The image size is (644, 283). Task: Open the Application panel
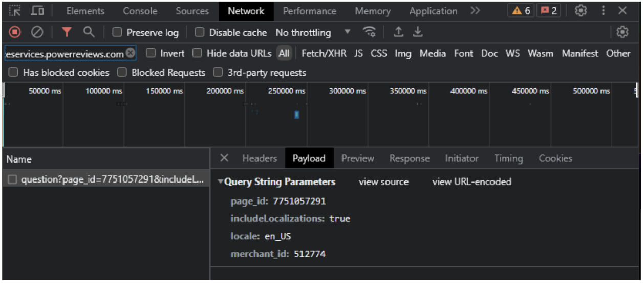[434, 11]
